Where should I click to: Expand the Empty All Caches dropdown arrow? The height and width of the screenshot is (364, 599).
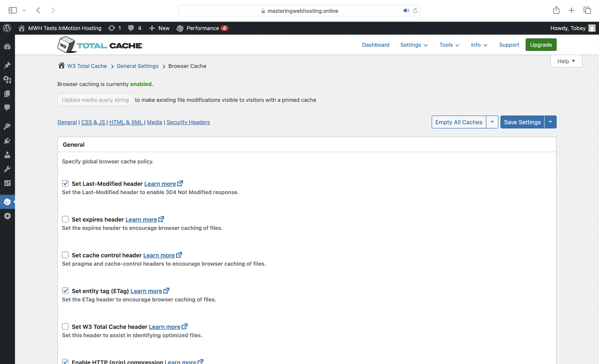click(x=492, y=122)
